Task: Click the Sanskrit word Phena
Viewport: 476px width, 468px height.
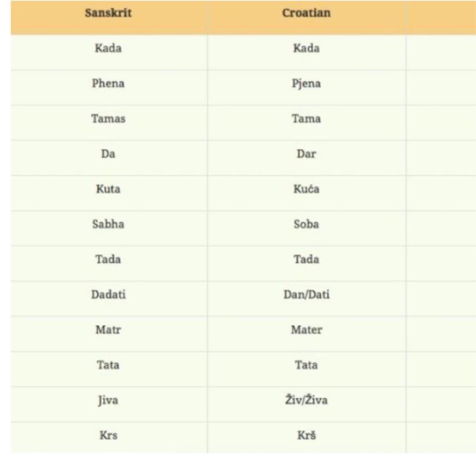Action: pyautogui.click(x=108, y=83)
